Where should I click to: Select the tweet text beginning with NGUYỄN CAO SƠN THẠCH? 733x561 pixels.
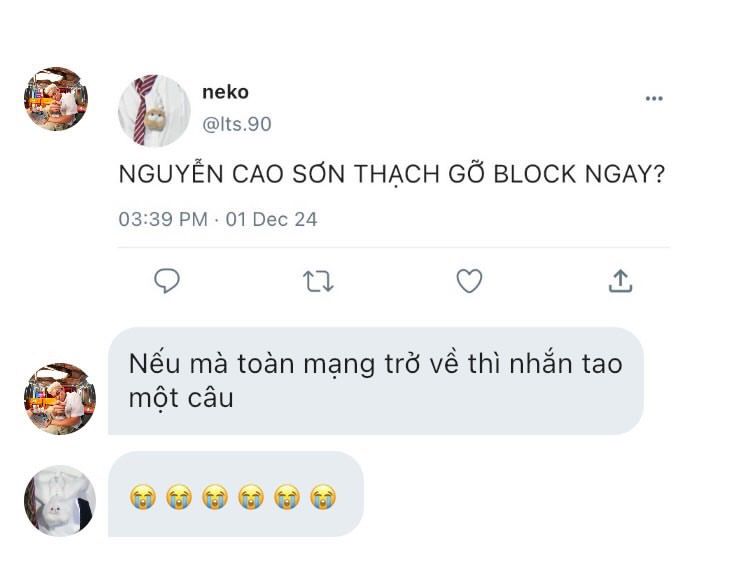point(391,174)
